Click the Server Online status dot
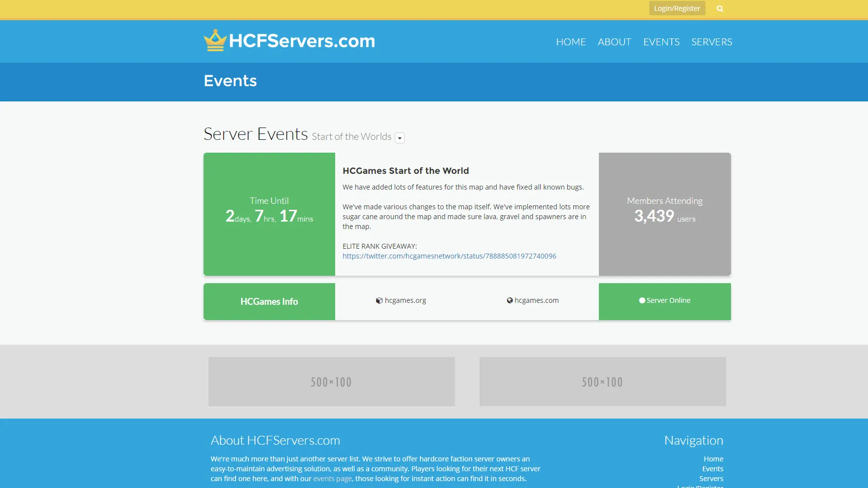 (x=642, y=300)
